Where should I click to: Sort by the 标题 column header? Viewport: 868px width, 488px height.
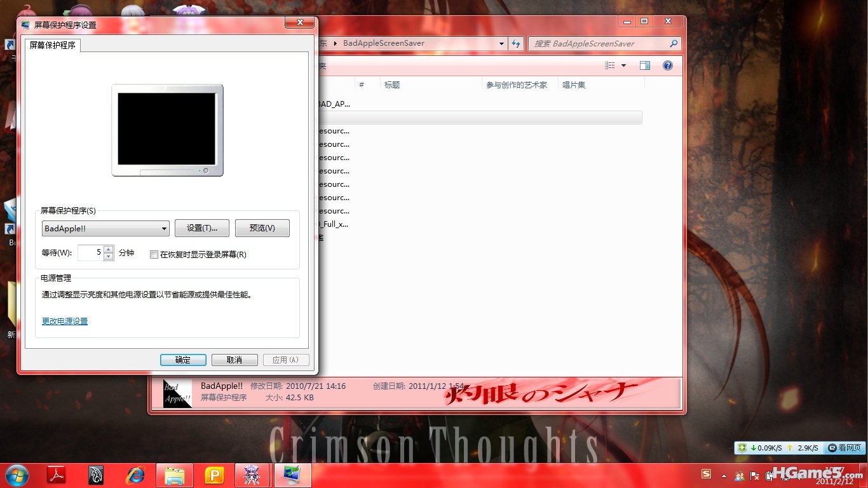point(431,85)
